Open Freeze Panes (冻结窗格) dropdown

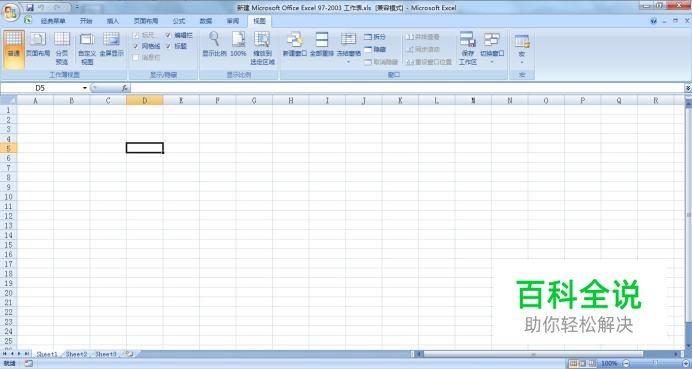click(x=349, y=48)
